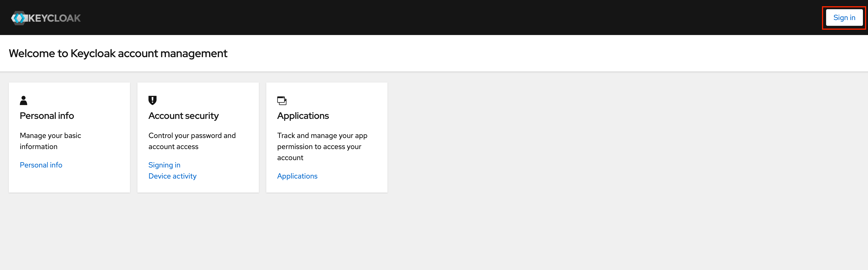868x270 pixels.
Task: Click the Account security card heading
Action: tap(183, 116)
